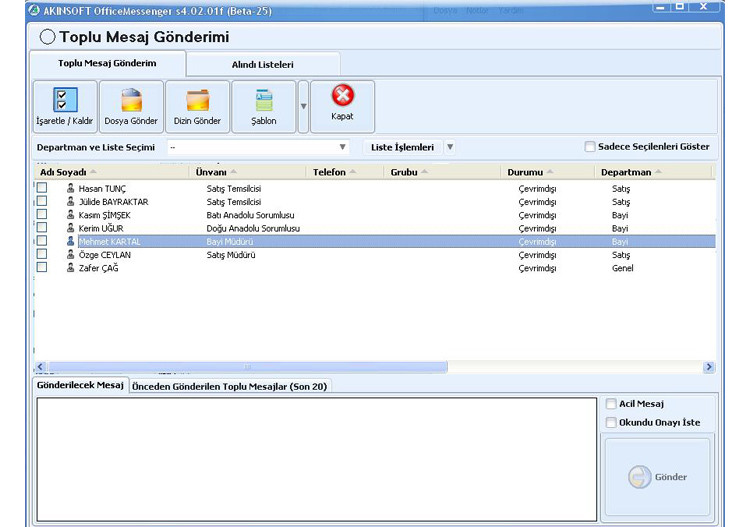Click the Genel department cell

tap(623, 268)
